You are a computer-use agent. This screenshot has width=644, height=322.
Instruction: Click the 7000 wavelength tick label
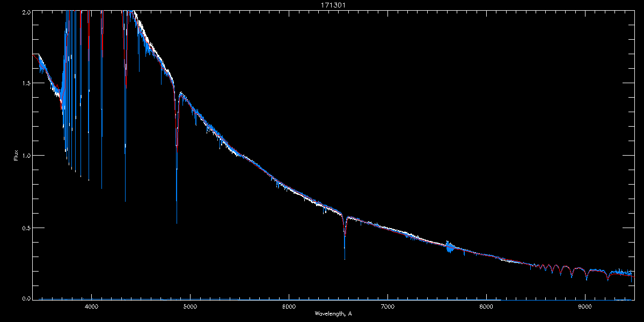387,307
